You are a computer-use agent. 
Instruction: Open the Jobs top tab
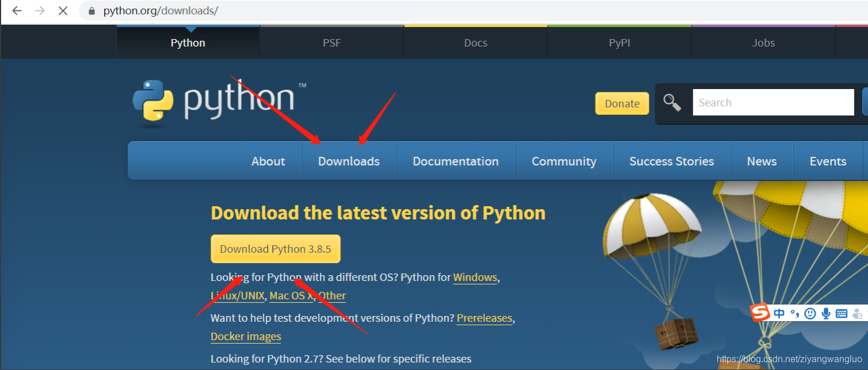(763, 42)
